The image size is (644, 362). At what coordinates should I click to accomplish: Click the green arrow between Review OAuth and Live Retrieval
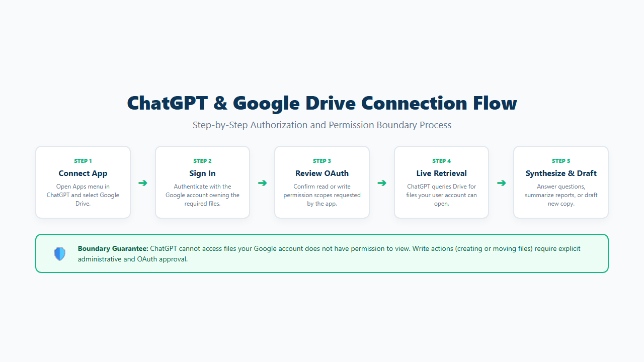[x=382, y=183]
